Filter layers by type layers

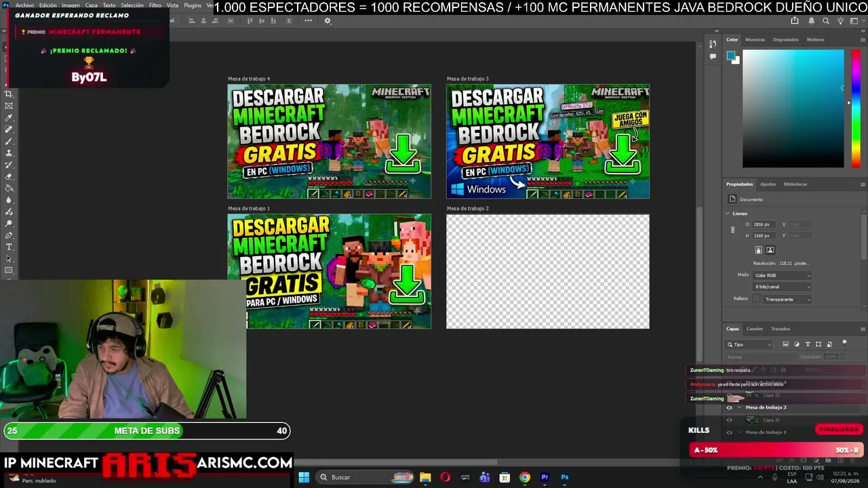(x=808, y=344)
